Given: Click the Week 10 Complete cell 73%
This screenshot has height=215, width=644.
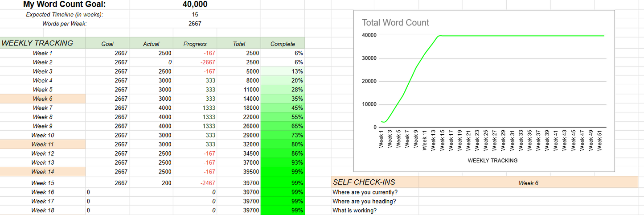Looking at the screenshot, I should tap(283, 135).
